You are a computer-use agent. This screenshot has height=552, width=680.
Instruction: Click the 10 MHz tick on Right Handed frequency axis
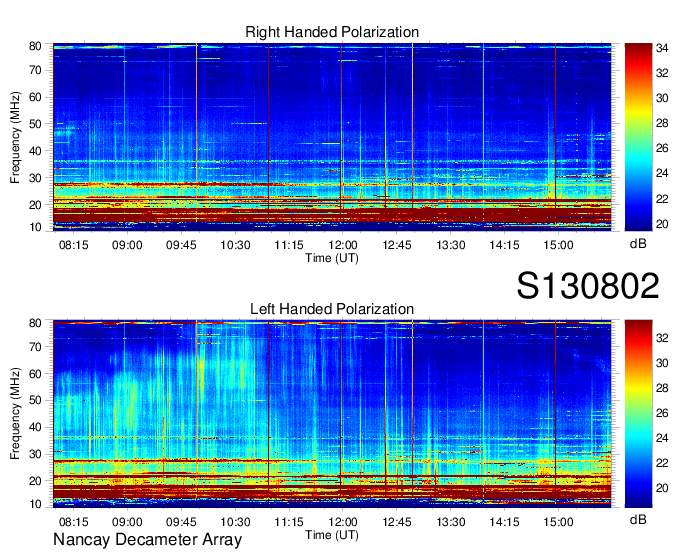35,227
